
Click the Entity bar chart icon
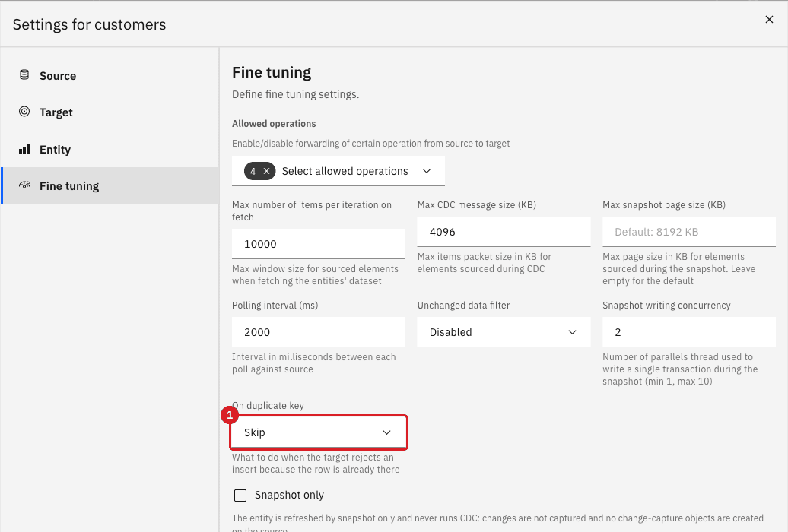click(x=24, y=149)
